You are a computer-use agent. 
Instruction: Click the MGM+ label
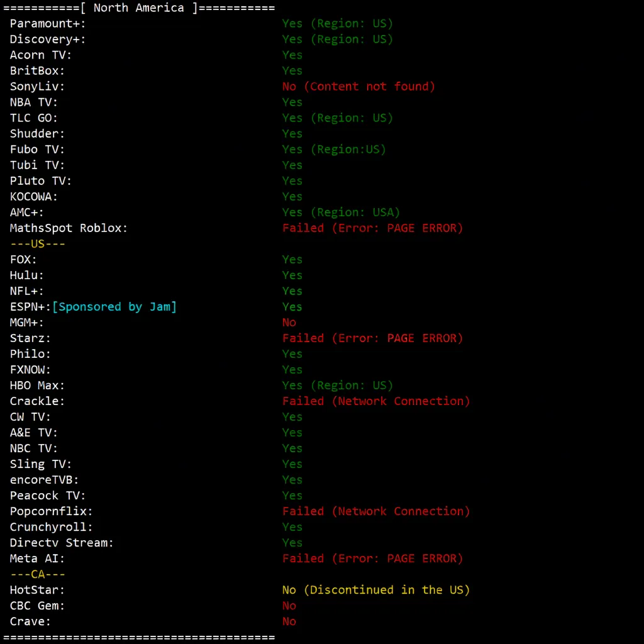(26, 323)
